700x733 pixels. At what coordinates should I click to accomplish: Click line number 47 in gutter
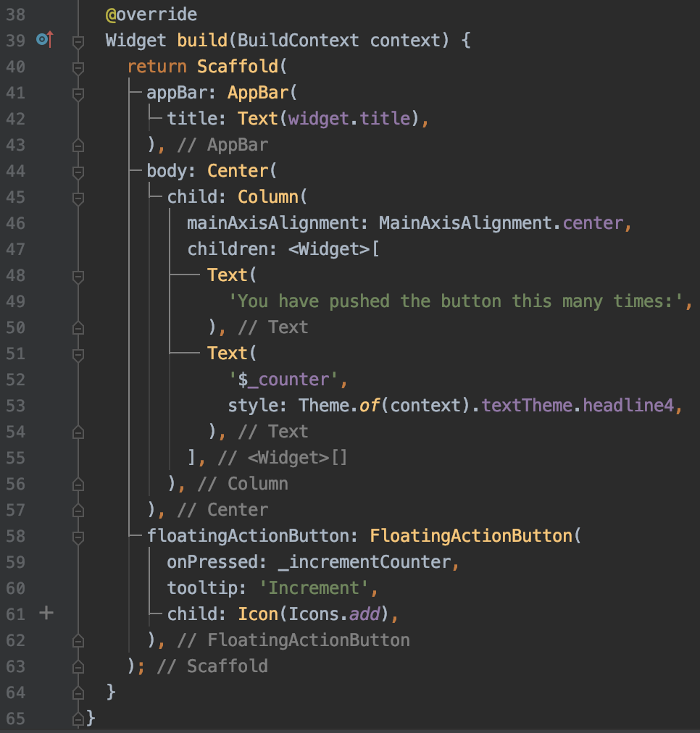point(15,249)
